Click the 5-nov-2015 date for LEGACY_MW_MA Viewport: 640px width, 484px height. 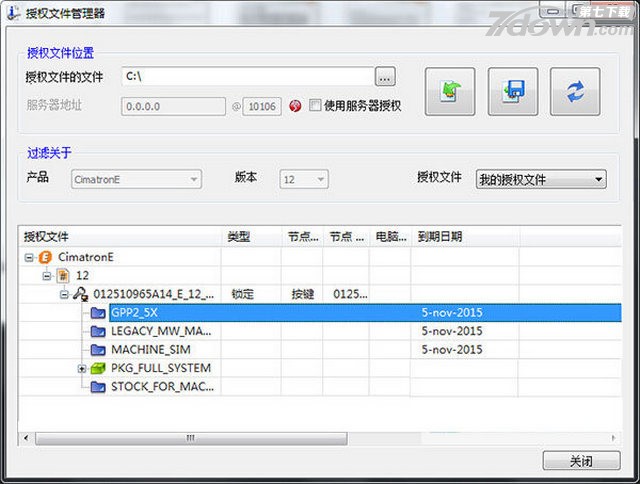tap(452, 331)
